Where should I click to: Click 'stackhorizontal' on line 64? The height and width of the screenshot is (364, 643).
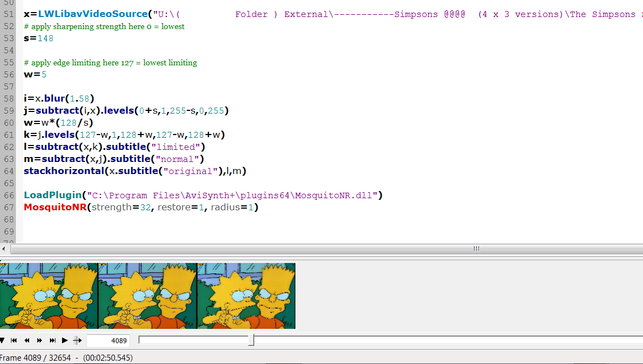pos(64,171)
